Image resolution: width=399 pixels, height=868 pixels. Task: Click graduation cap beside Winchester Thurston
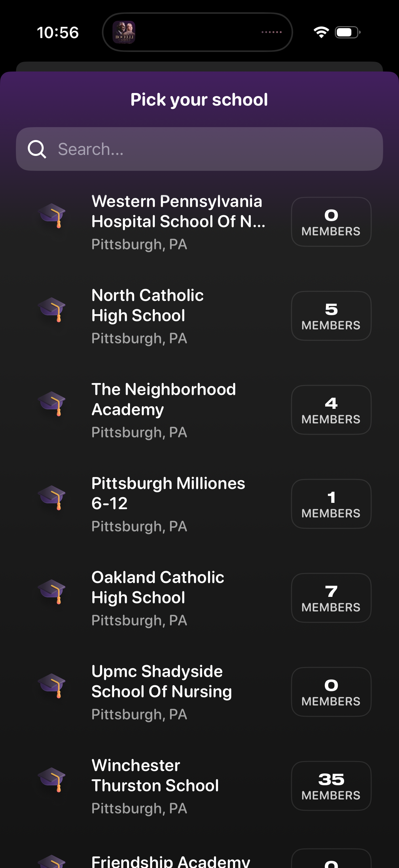pyautogui.click(x=52, y=779)
